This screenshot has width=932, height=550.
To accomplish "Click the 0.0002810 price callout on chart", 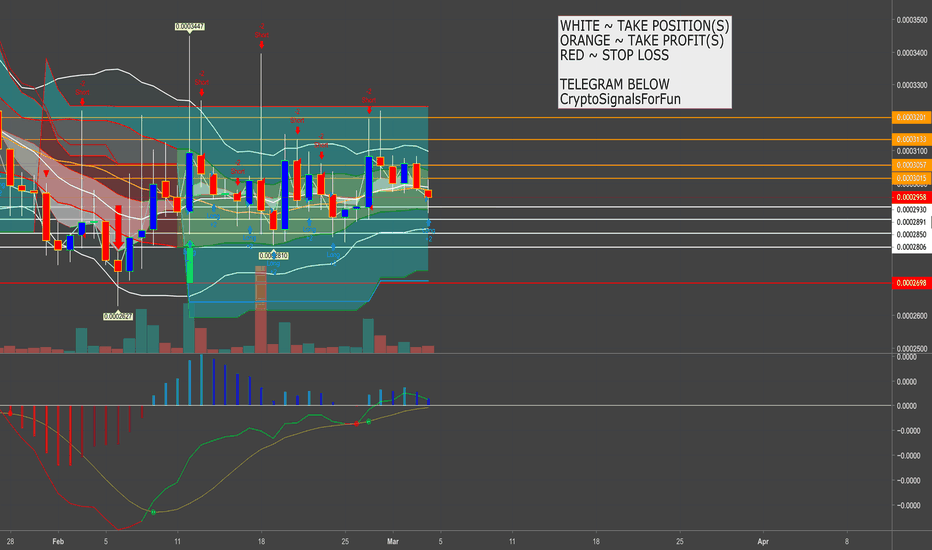I will pos(273,256).
